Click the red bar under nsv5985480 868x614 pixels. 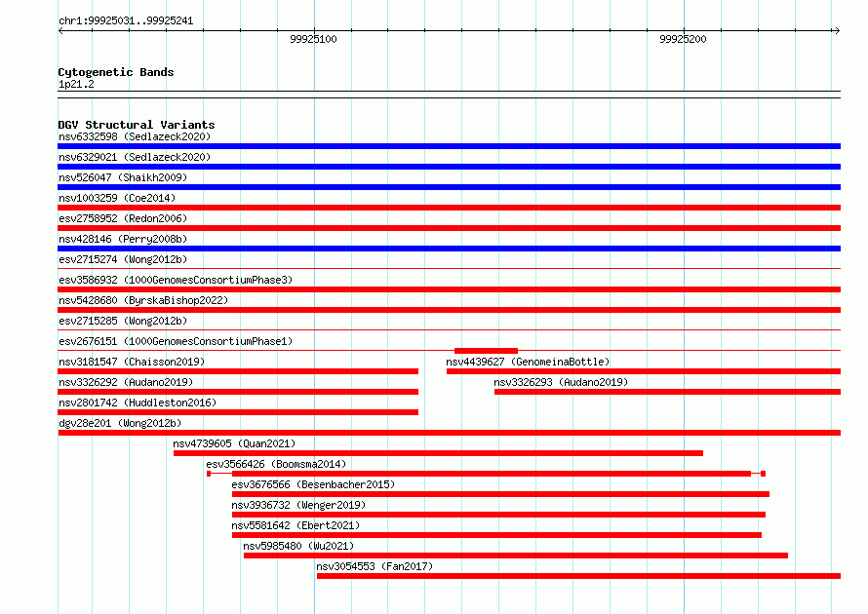515,556
